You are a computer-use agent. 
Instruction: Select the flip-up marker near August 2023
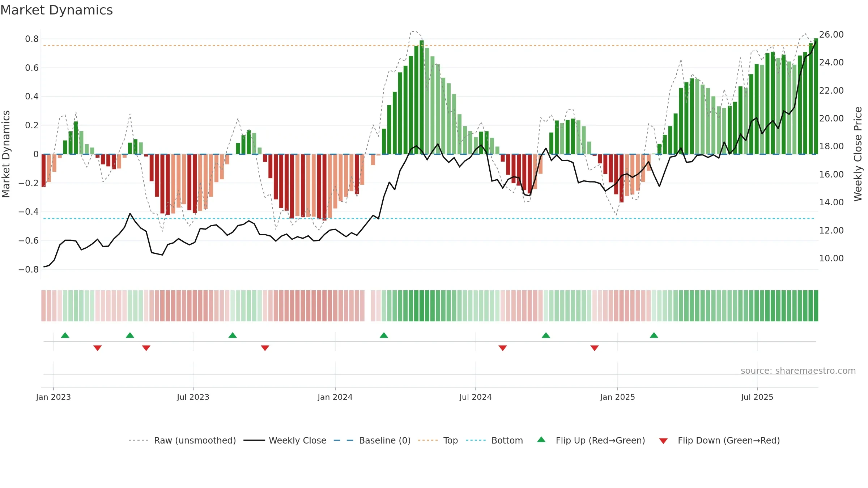point(233,335)
